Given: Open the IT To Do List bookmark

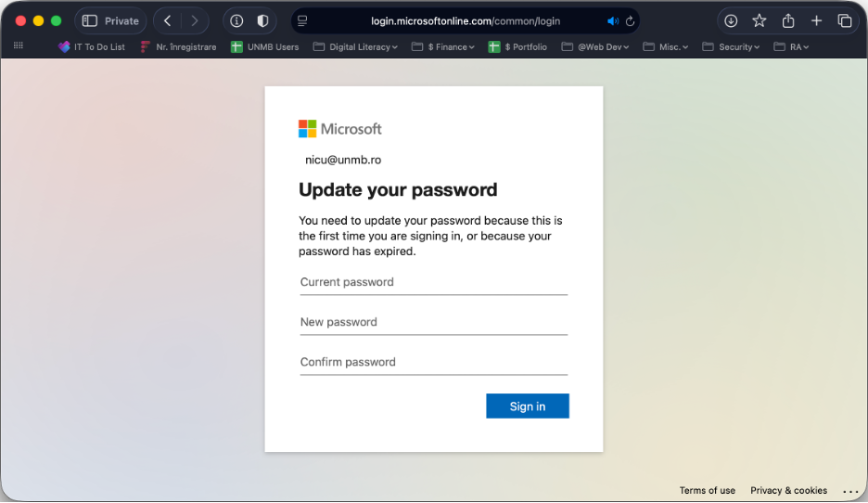Looking at the screenshot, I should coord(92,46).
